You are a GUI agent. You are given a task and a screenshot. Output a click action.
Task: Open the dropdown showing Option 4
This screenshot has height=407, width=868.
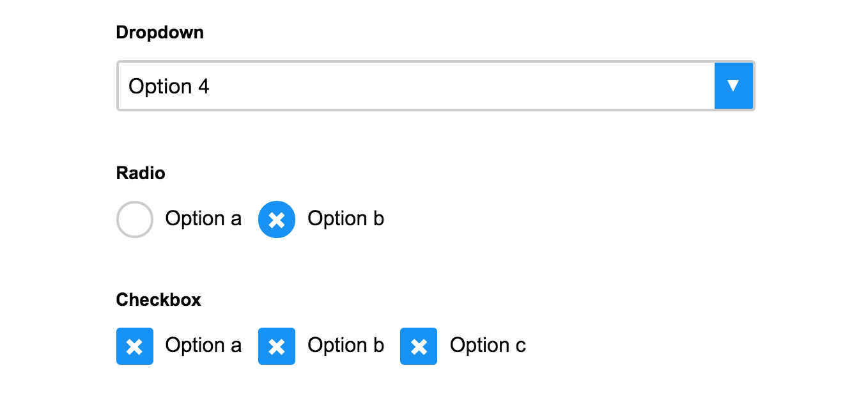click(435, 86)
